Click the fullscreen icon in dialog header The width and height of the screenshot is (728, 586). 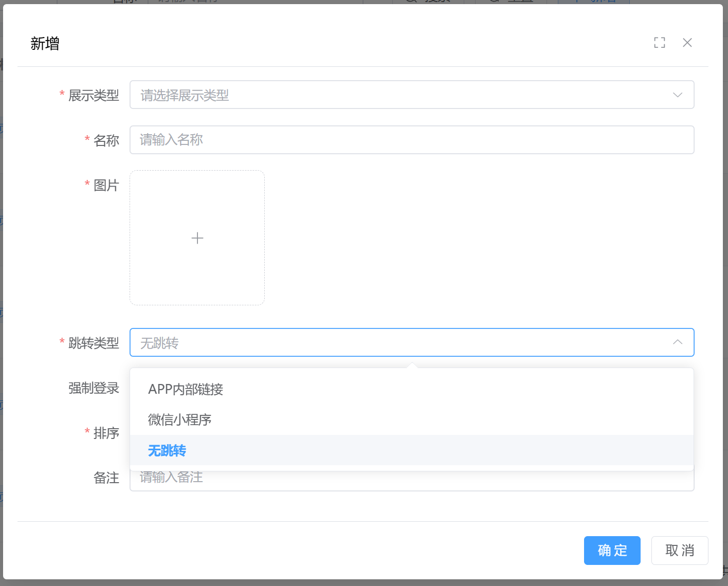(660, 43)
